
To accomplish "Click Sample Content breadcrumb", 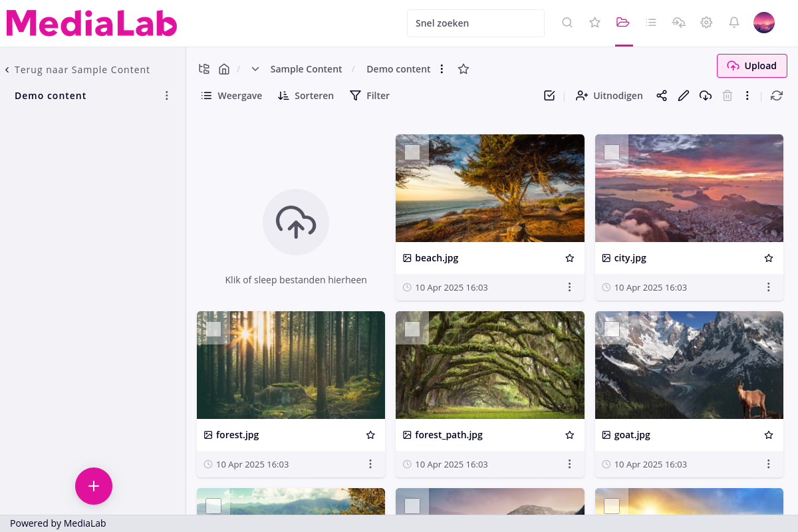I will click(306, 69).
